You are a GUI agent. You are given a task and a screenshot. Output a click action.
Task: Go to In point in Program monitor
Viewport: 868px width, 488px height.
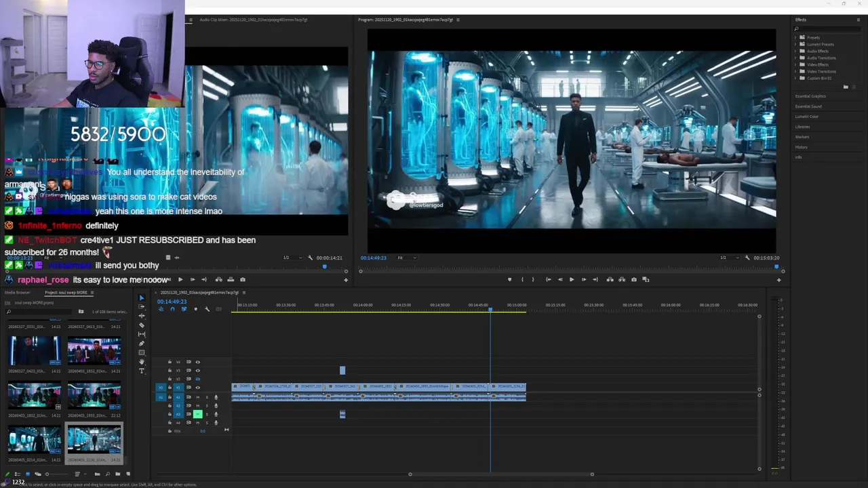click(x=548, y=279)
